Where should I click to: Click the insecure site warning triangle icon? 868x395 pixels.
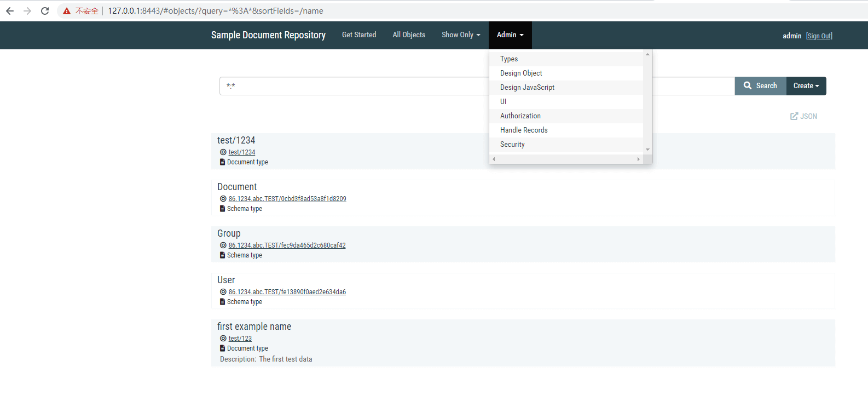point(67,11)
